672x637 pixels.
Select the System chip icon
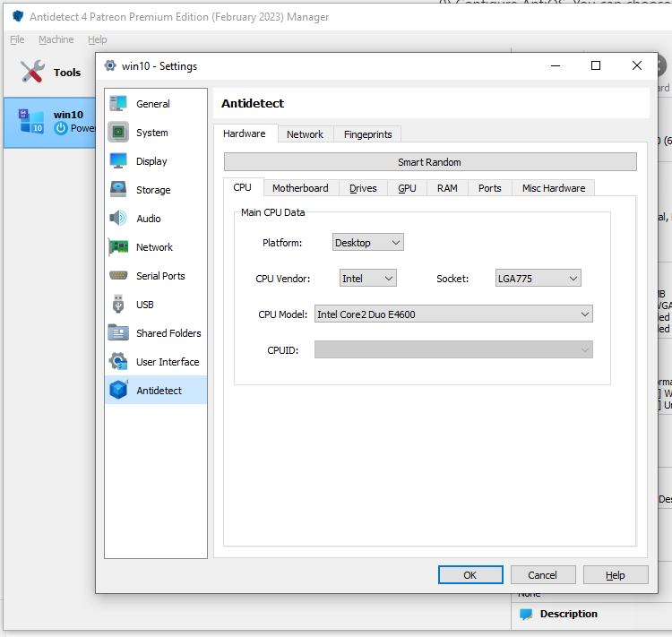(x=118, y=132)
